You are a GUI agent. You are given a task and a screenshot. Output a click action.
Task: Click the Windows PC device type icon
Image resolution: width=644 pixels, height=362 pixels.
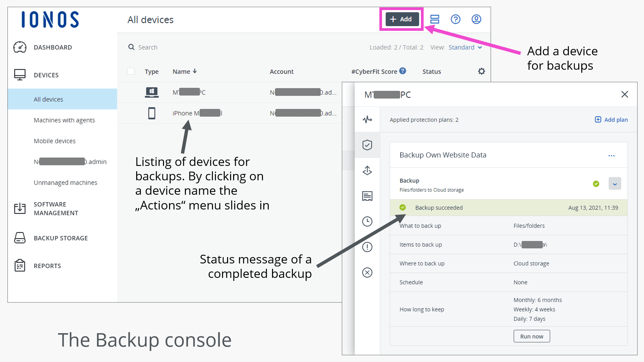(x=152, y=92)
